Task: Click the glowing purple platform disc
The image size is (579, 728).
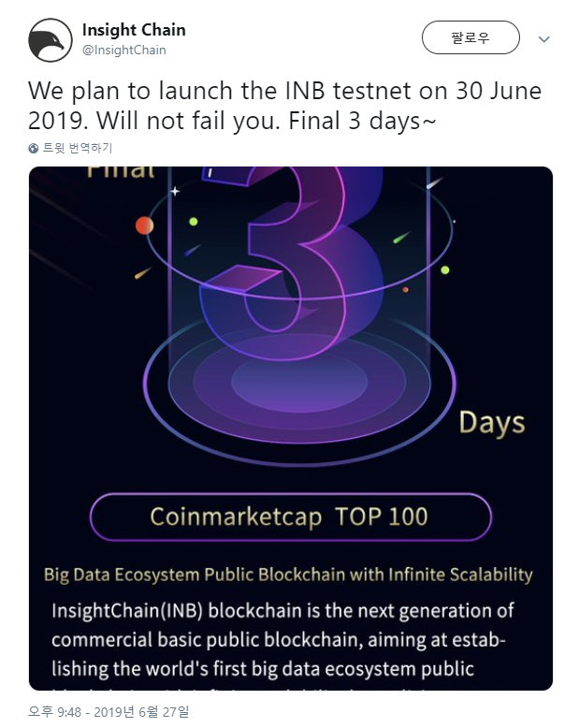Action: point(299,383)
